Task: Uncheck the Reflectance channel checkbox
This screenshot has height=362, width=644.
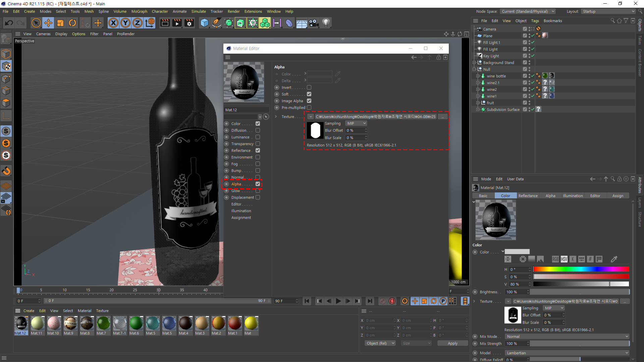Action: [258, 150]
